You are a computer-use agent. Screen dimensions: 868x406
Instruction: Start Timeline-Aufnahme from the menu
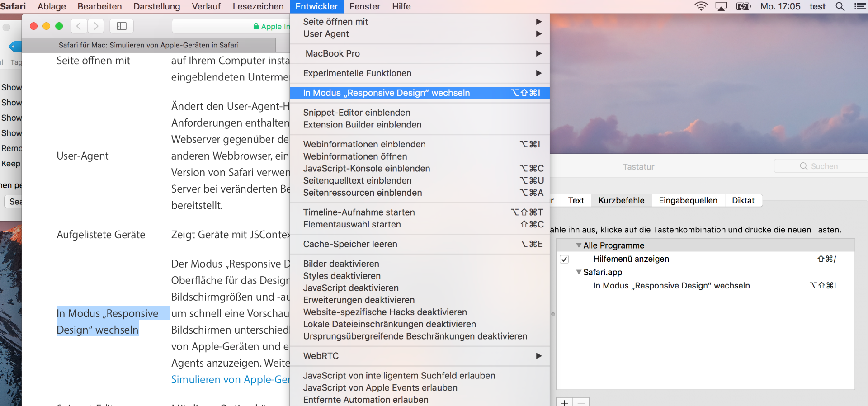coord(420,212)
